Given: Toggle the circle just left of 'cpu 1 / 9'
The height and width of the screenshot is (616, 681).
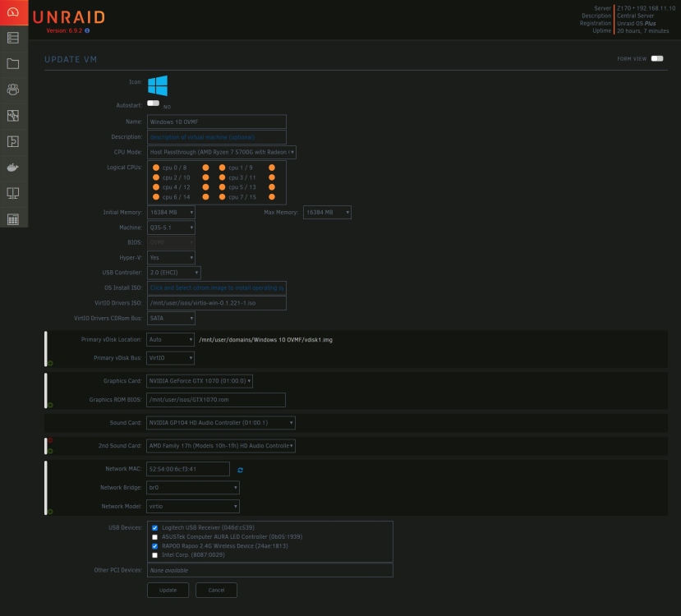Looking at the screenshot, I should coord(222,168).
